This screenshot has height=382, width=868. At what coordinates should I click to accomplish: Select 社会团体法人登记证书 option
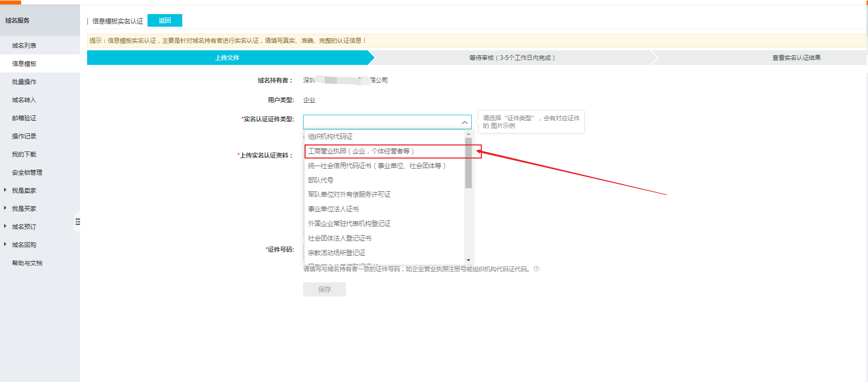click(340, 238)
